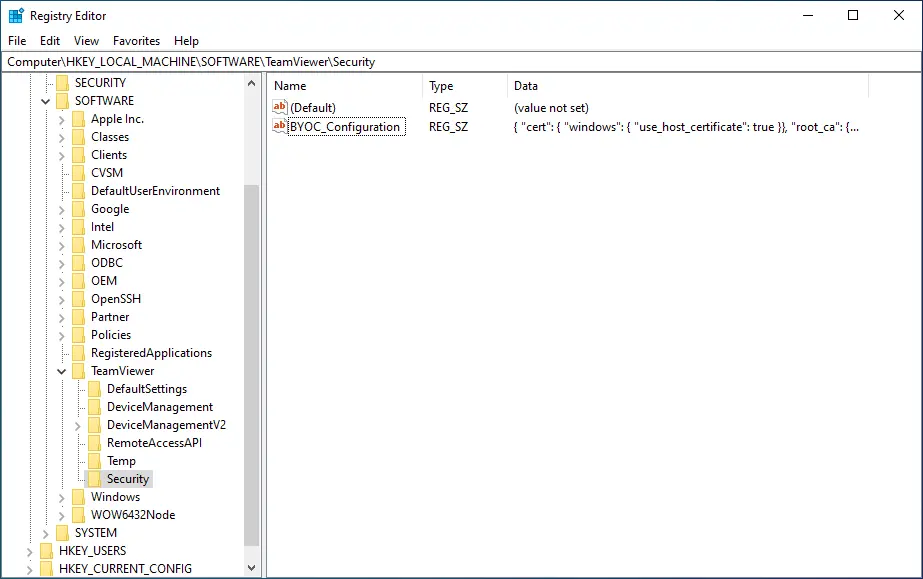Click the Apple Inc. folder icon
Viewport: 923px width, 579px height.
(78, 119)
